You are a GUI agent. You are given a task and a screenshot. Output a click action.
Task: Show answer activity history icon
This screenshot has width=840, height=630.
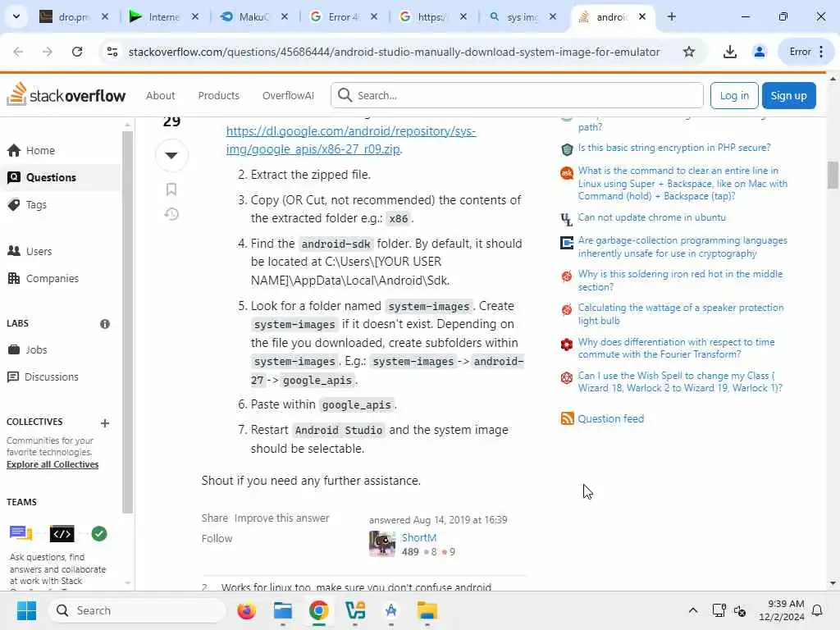(x=171, y=214)
